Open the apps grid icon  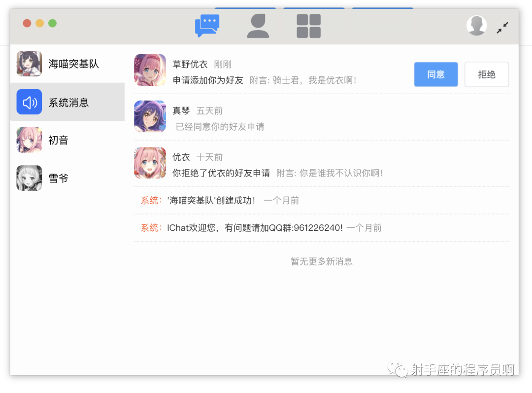point(307,25)
